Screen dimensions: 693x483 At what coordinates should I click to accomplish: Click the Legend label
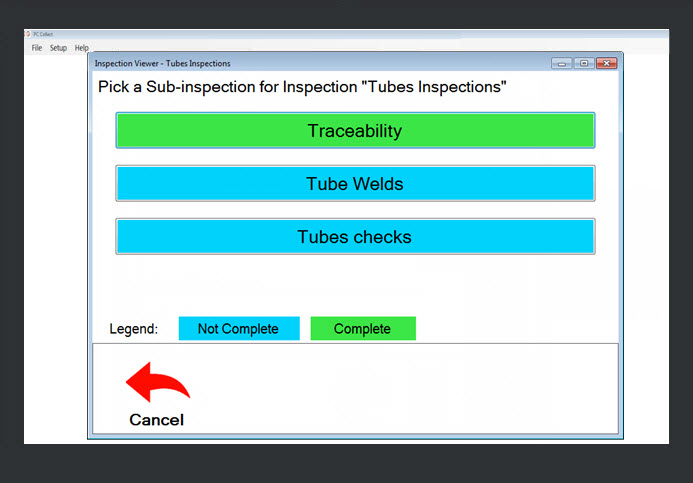(x=133, y=329)
